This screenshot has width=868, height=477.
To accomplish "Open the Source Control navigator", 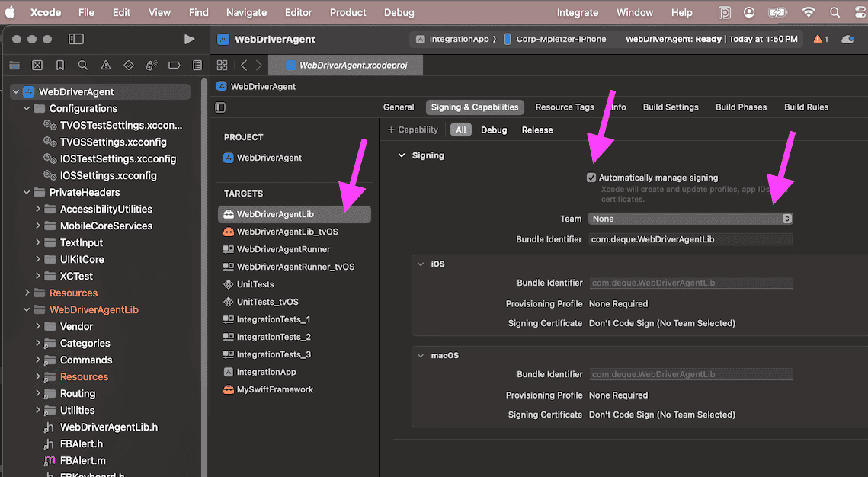I will (x=37, y=66).
